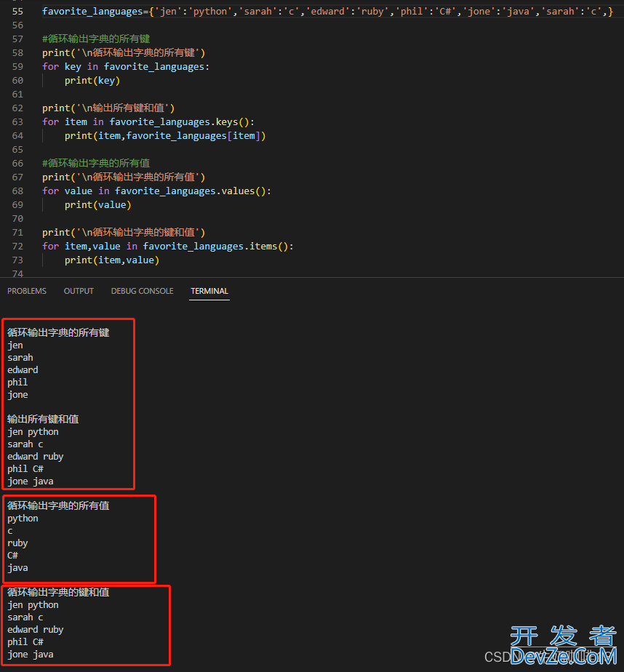Click terminal line reading only 'jen'
624x672 pixels.
[x=15, y=345]
